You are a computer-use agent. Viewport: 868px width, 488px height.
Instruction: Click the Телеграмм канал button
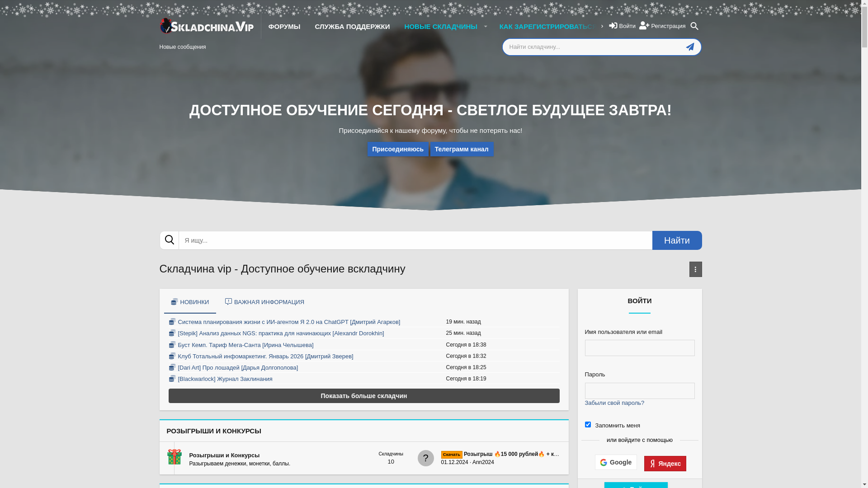click(x=462, y=149)
